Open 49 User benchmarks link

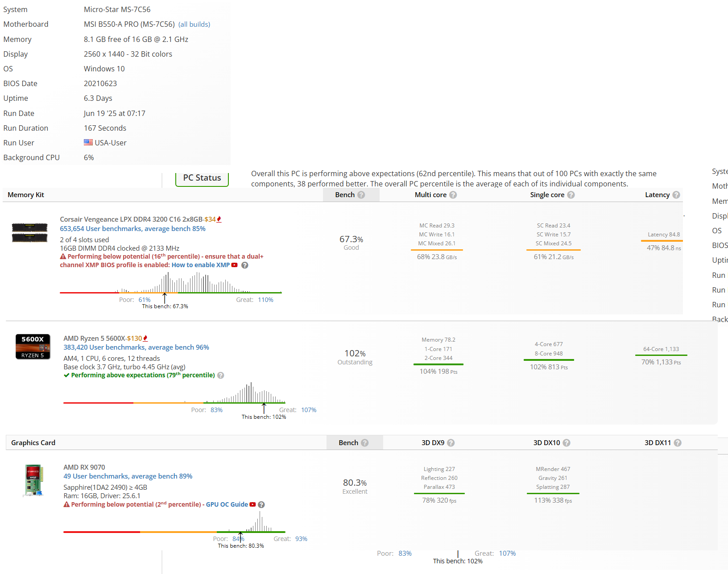coord(128,476)
